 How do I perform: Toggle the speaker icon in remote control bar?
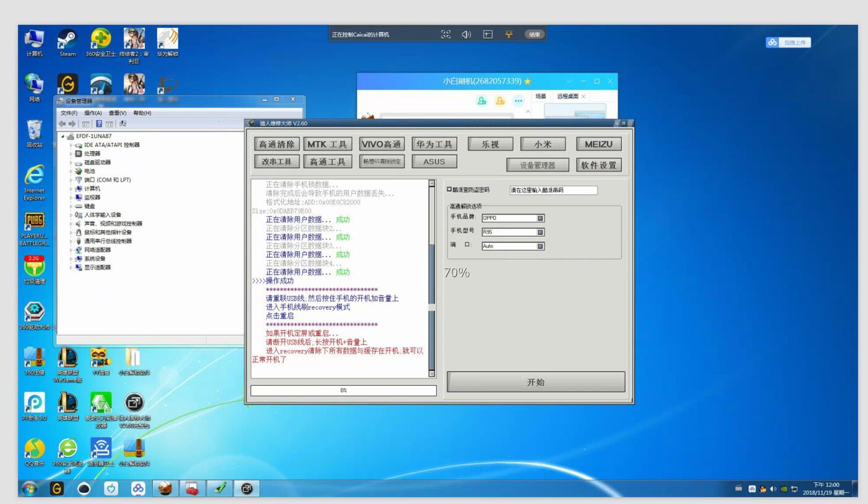point(466,35)
